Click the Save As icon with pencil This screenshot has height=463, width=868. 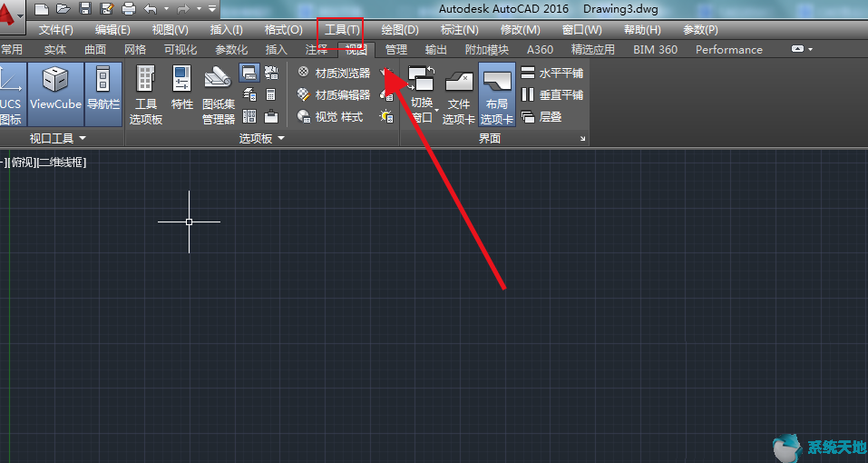pyautogui.click(x=107, y=9)
